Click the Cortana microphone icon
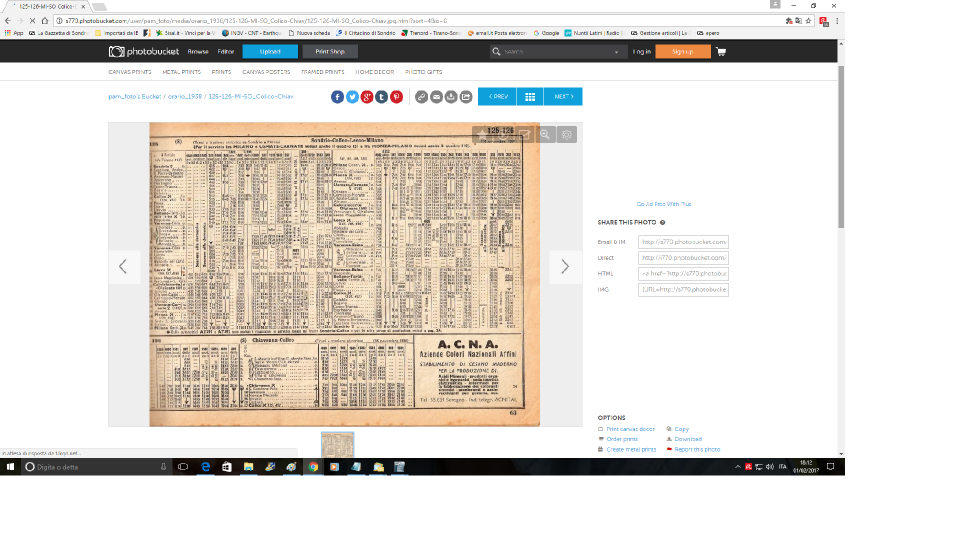The width and height of the screenshot is (960, 540). click(x=163, y=467)
